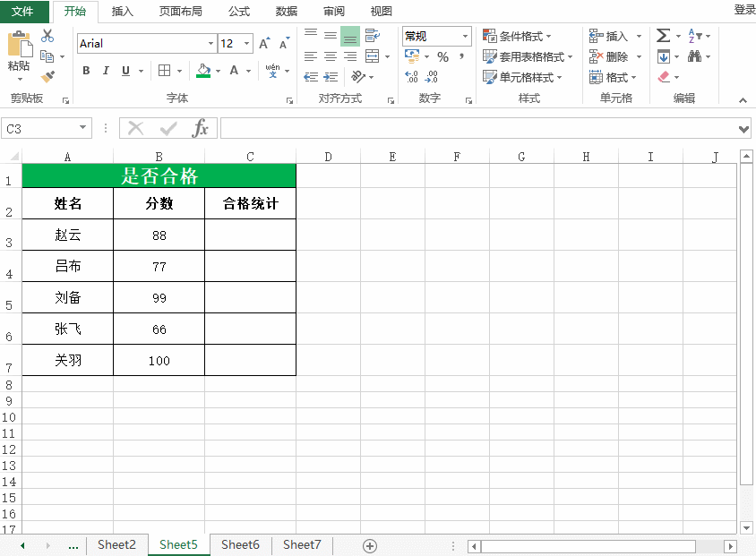The width and height of the screenshot is (756, 556).
Task: Click the new sheet plus button
Action: [x=369, y=543]
